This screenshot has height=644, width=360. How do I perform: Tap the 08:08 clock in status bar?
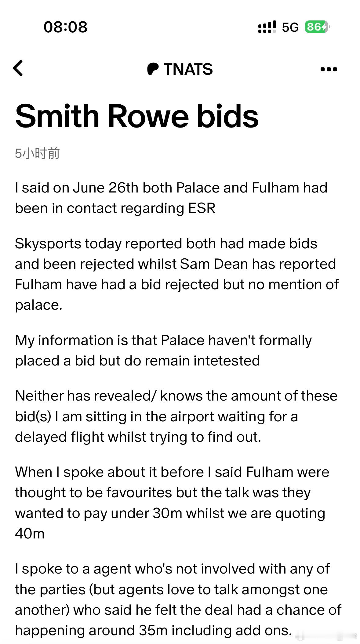[x=65, y=27]
